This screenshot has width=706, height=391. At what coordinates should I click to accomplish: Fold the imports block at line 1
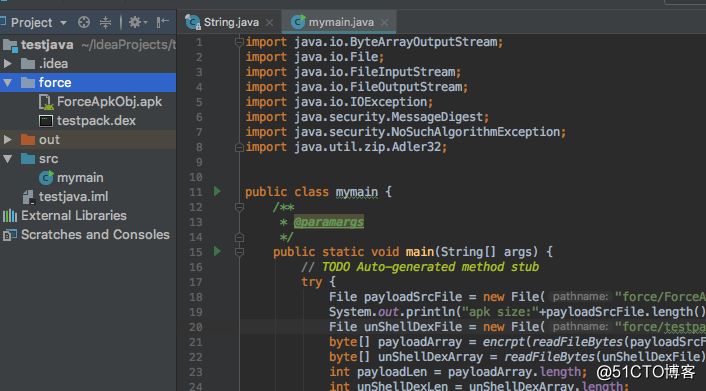pos(239,42)
